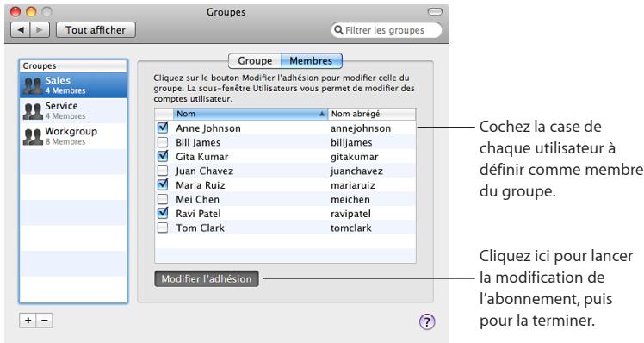Select the Workgroup group name
This screenshot has height=343, width=644.
pos(71,132)
